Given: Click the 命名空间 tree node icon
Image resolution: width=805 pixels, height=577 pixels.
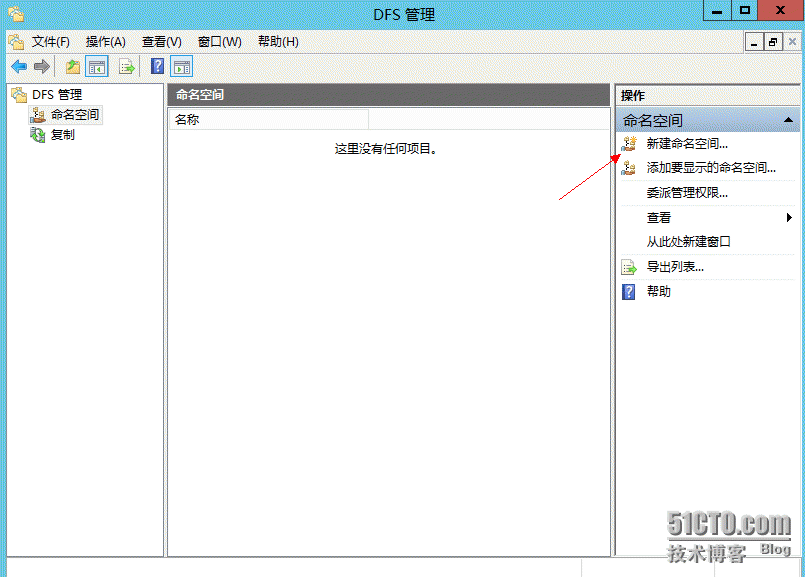Looking at the screenshot, I should [x=37, y=115].
